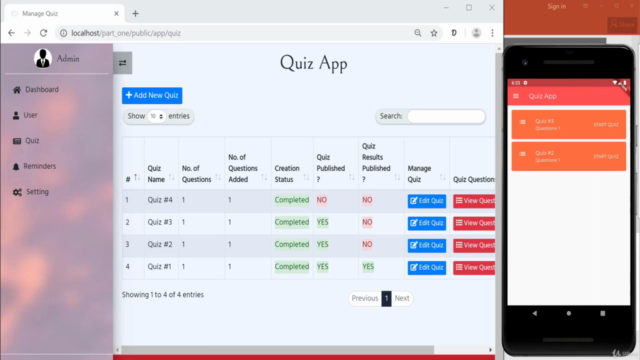The width and height of the screenshot is (640, 360).
Task: Reload the browser page
Action: [x=44, y=33]
